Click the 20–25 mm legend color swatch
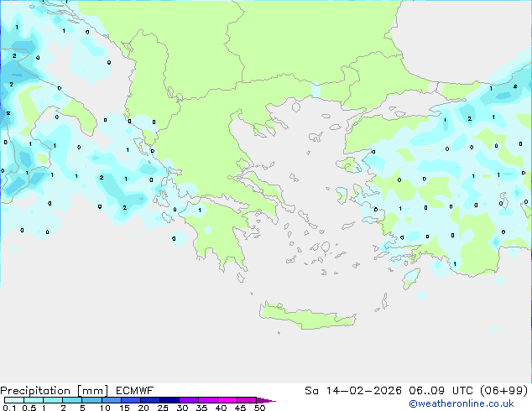Image resolution: width=532 pixels, height=411 pixels. pos(150,400)
